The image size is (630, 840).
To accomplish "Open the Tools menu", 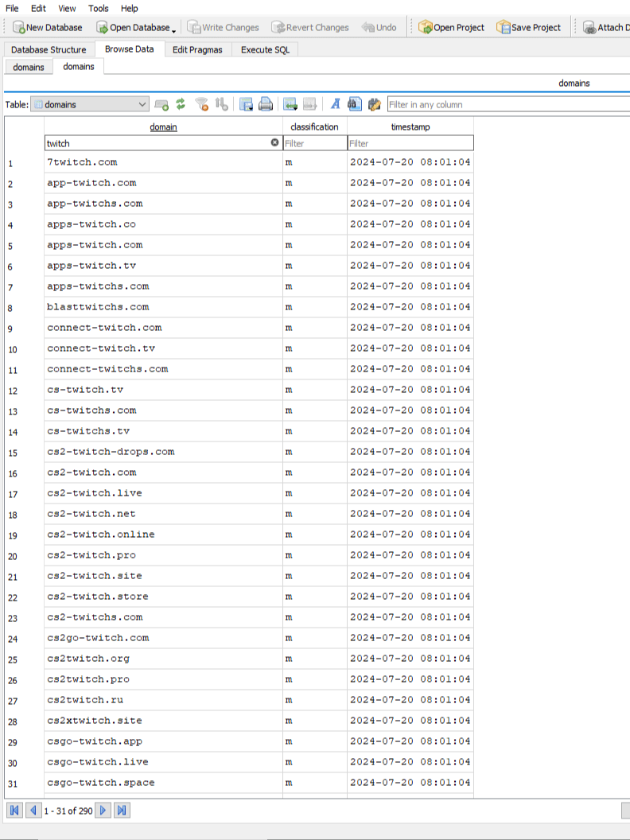I will [x=99, y=8].
